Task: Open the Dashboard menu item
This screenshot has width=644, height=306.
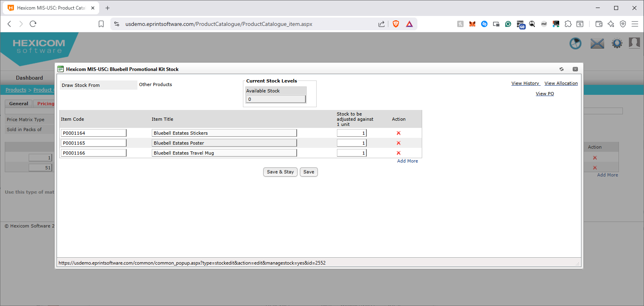Action: [29, 78]
